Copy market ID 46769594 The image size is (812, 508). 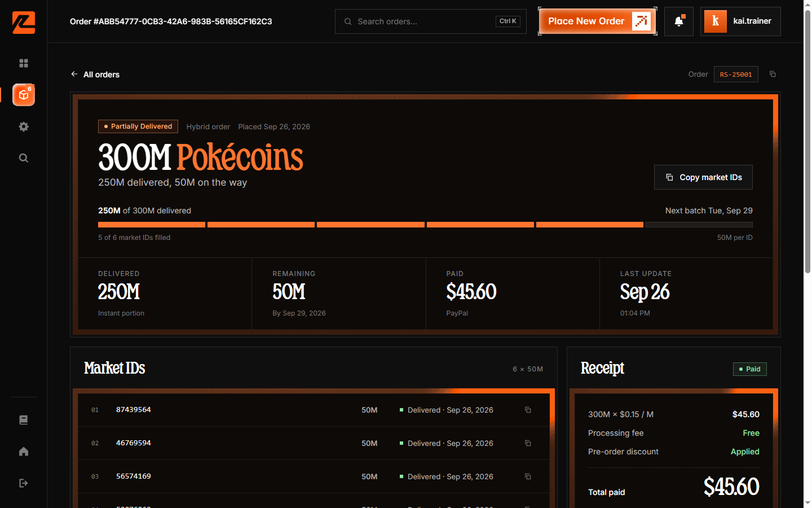tap(528, 443)
